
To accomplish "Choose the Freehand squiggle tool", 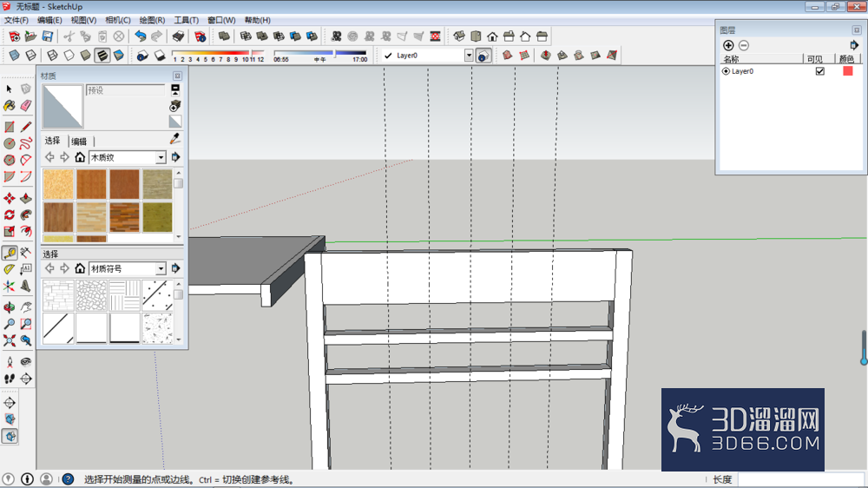I will [26, 143].
